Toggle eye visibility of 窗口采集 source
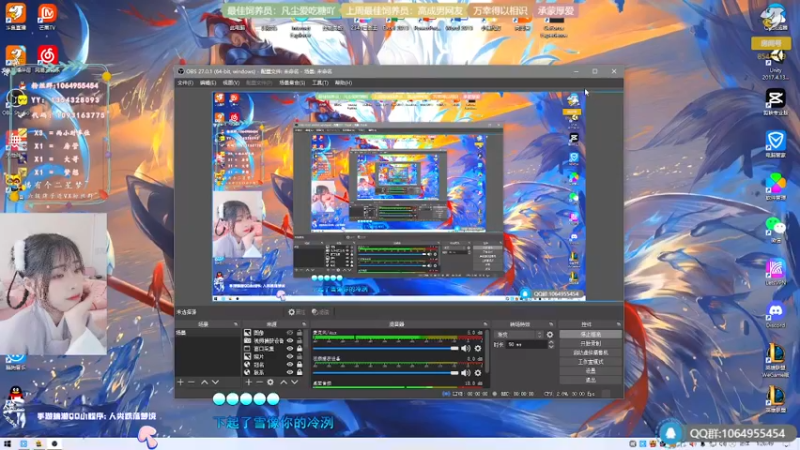 pyautogui.click(x=290, y=348)
